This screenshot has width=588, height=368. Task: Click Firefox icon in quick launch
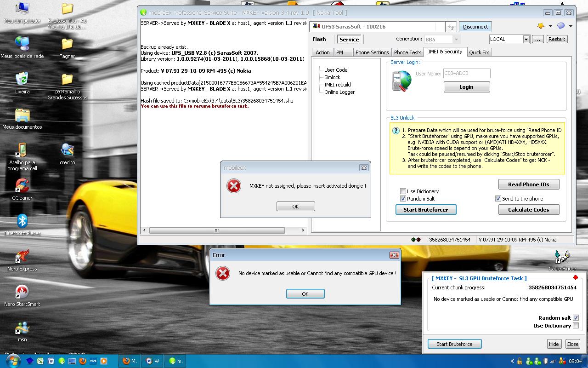tap(83, 361)
